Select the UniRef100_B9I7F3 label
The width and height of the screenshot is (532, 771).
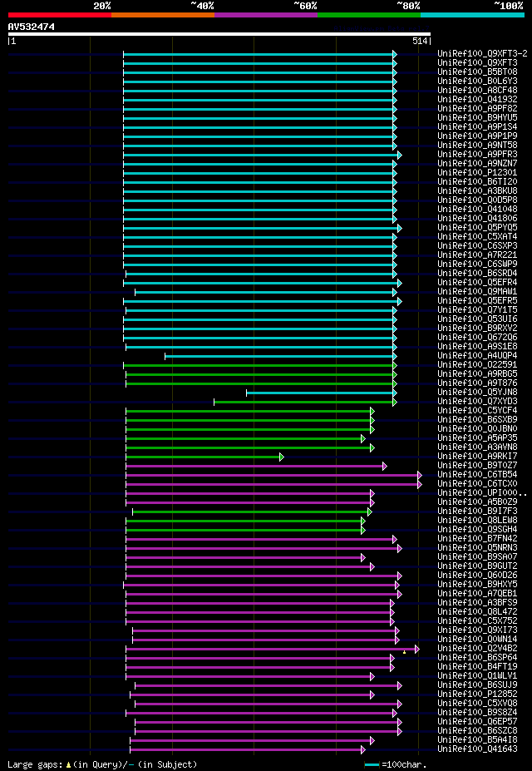(477, 512)
